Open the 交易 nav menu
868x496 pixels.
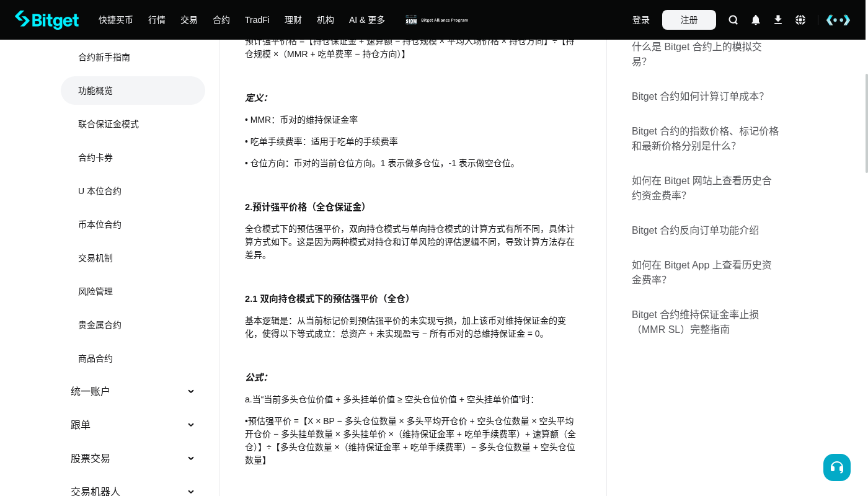[189, 20]
